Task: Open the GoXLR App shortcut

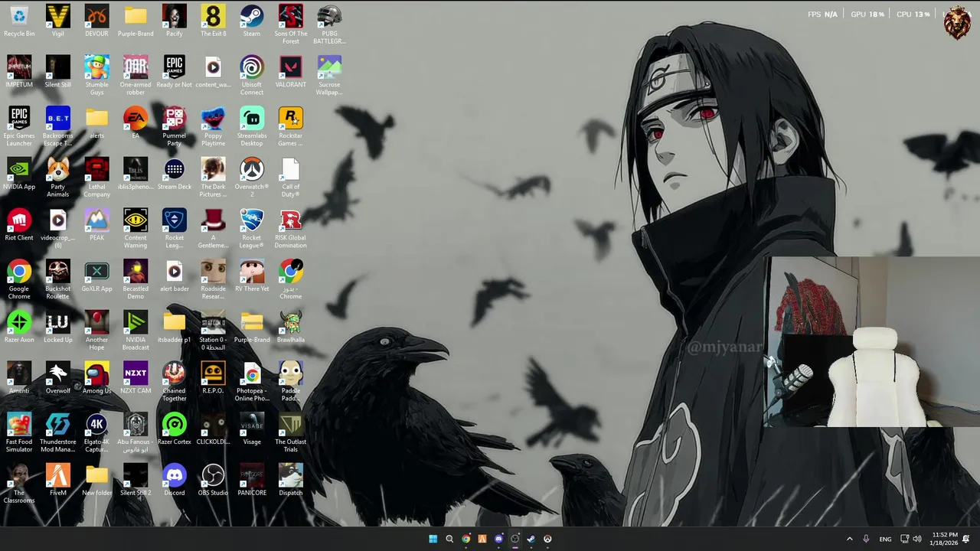Action: [96, 276]
